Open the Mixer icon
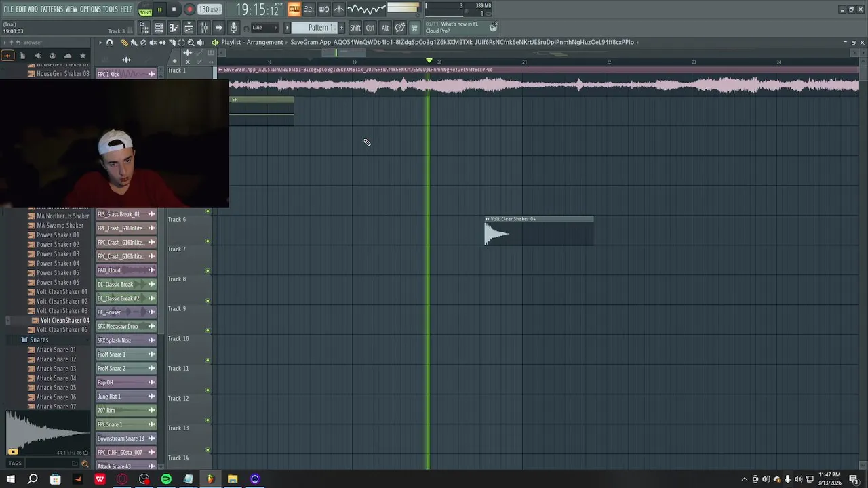 [x=203, y=28]
